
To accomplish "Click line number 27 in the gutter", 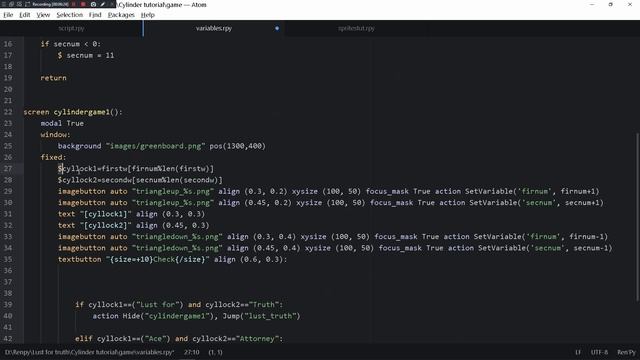I will click(8, 169).
